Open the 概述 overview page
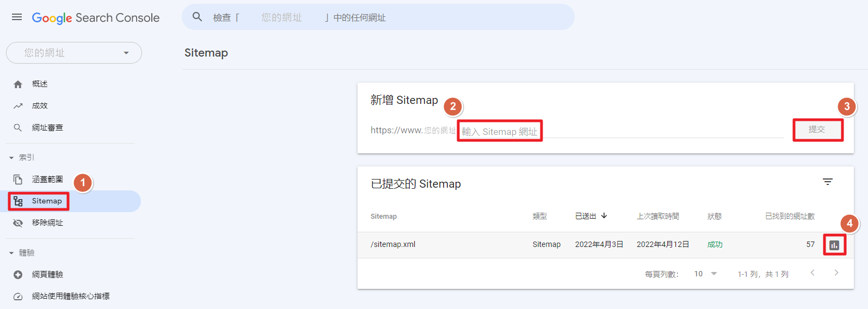 click(x=40, y=84)
